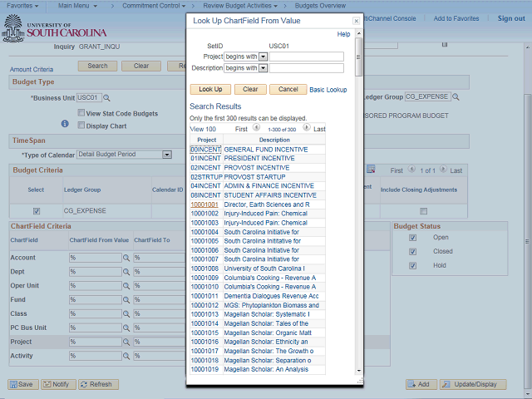Enable the View Stat Code Budgets checkbox
Viewport: 532px width, 399px height.
click(81, 113)
